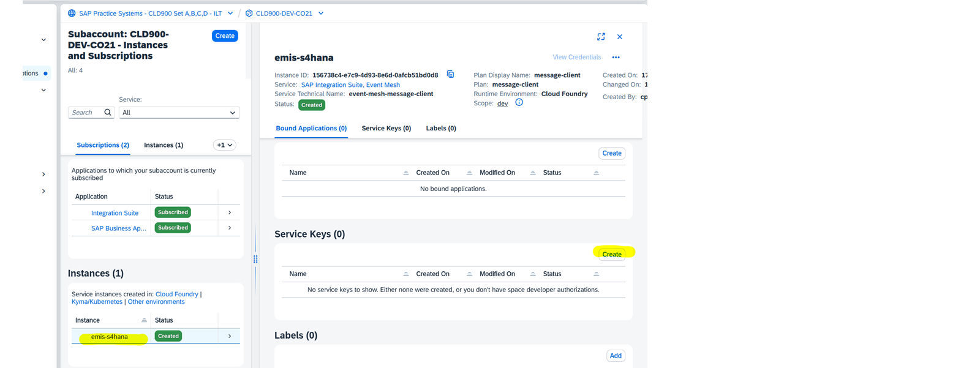
Task: Sort Service Keys by Modified On icon
Action: click(533, 274)
